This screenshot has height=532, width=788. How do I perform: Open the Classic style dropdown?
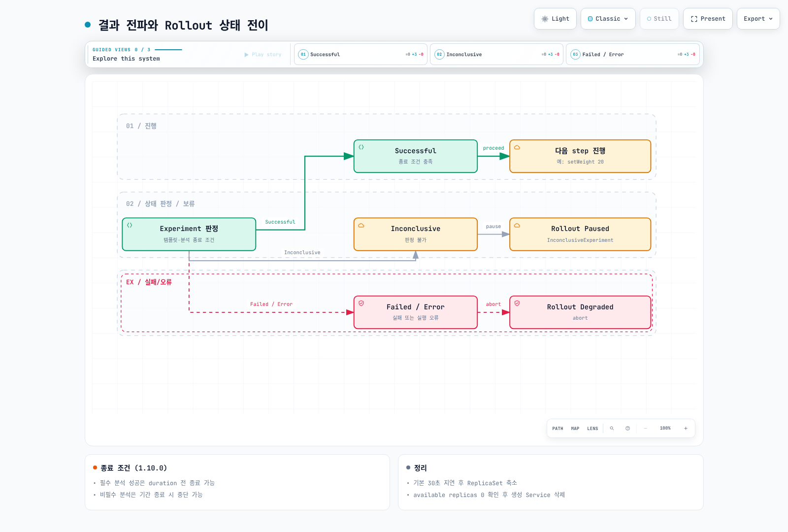coord(608,19)
